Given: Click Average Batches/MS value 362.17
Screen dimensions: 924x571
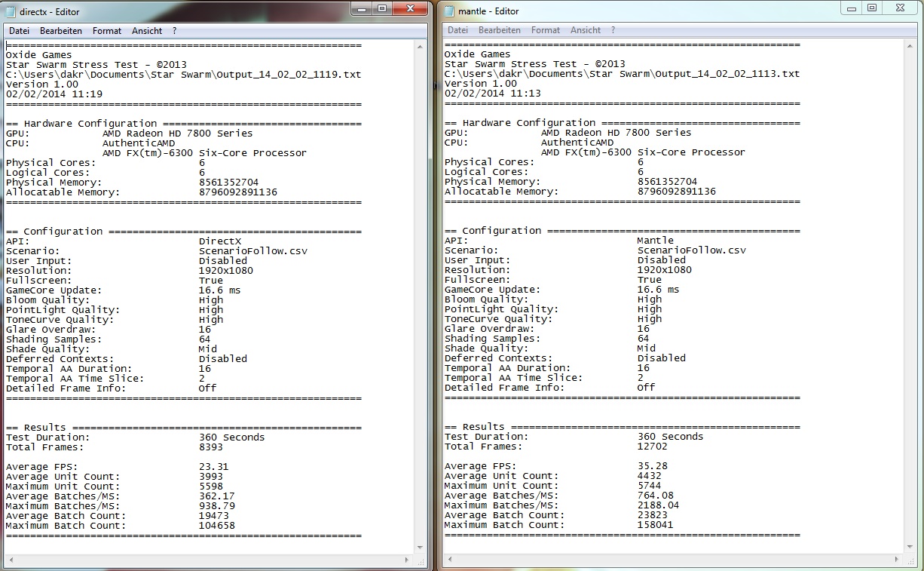Looking at the screenshot, I should pos(217,496).
